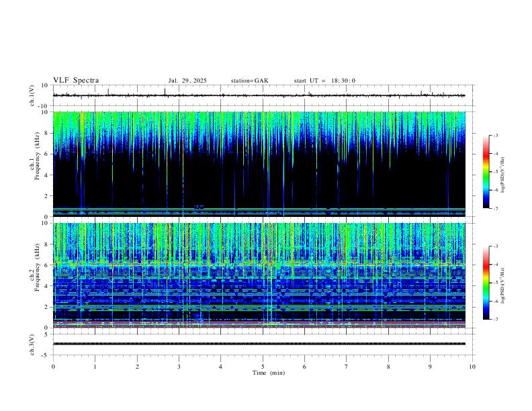Image resolution: width=532 pixels, height=411 pixels.
Task: Click the ch.1 "Frequency (kHz)" axis label
Action: (x=37, y=156)
